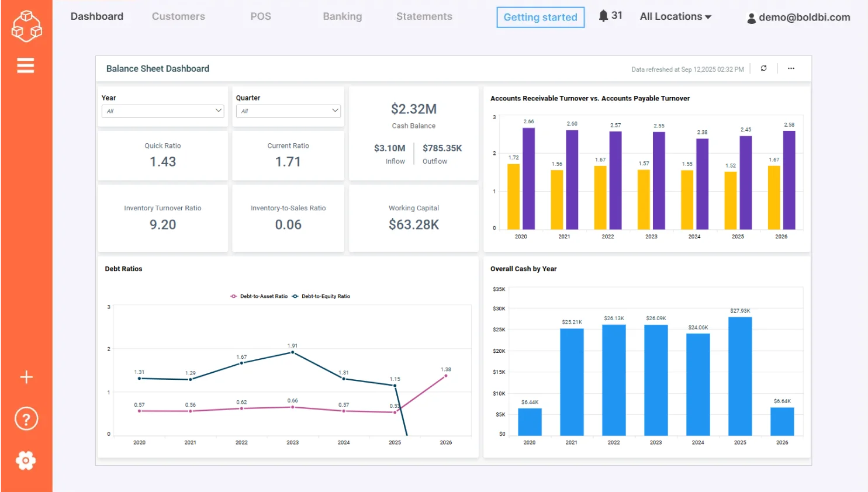Click the demo@boldbi.com account link
This screenshot has height=492, width=868.
[x=804, y=18]
